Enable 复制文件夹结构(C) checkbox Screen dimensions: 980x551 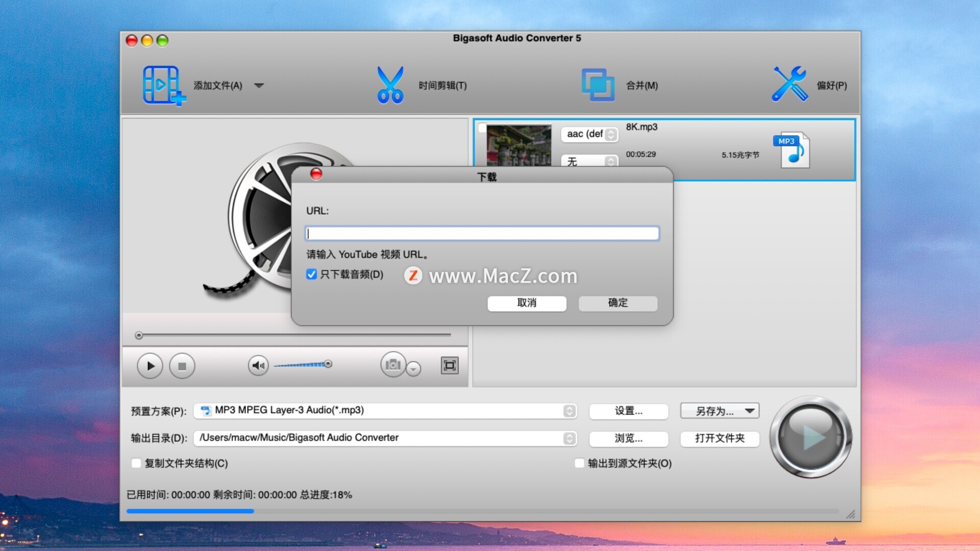(x=136, y=463)
